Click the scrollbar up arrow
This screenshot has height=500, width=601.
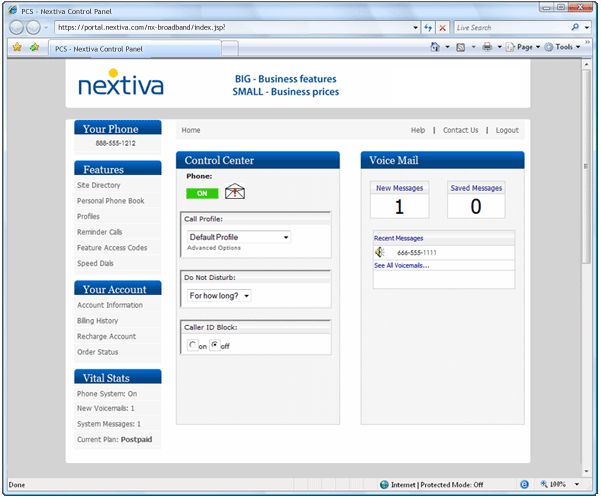click(586, 64)
